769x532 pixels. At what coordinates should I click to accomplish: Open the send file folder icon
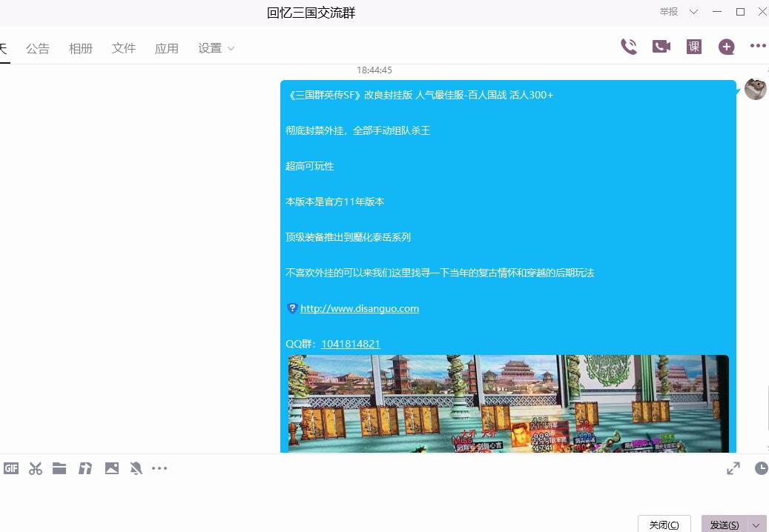coord(59,468)
